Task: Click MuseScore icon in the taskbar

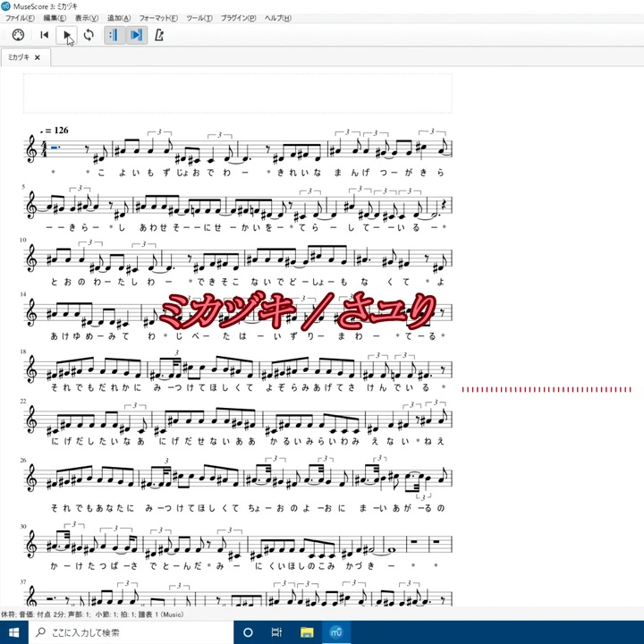Action: pos(336,632)
